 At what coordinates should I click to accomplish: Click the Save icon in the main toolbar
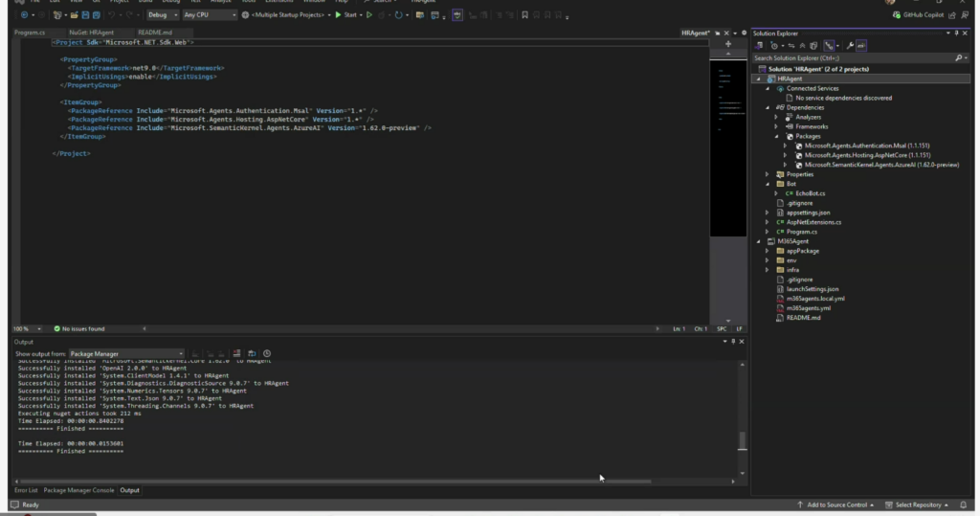coord(85,15)
